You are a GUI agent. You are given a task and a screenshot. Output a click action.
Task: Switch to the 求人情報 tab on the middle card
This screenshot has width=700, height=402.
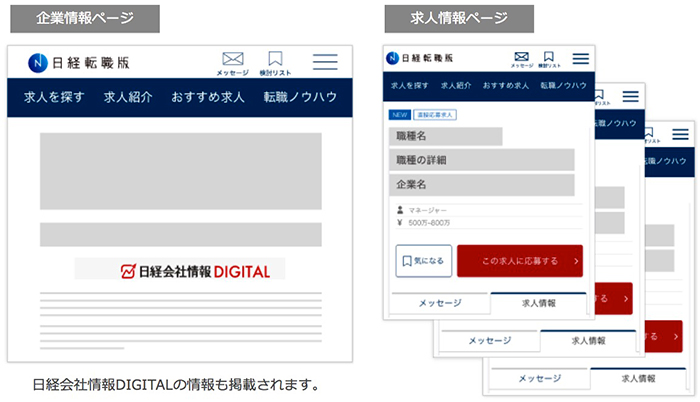[588, 341]
